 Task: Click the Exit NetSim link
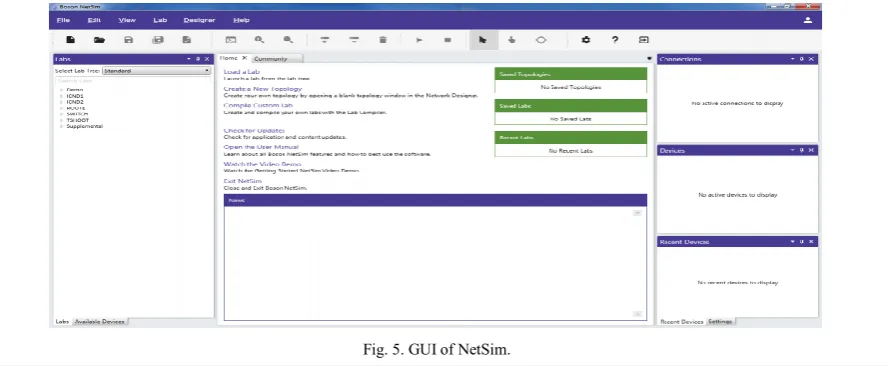click(x=243, y=181)
